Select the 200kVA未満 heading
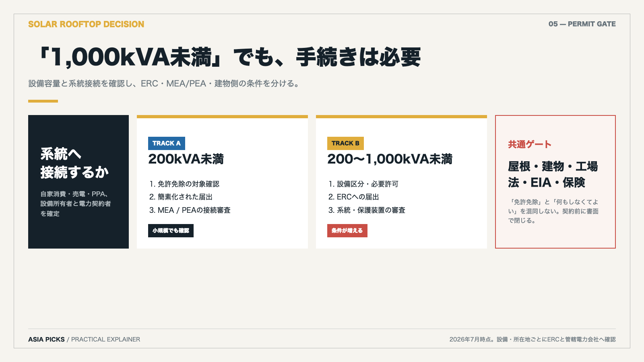 [x=186, y=159]
